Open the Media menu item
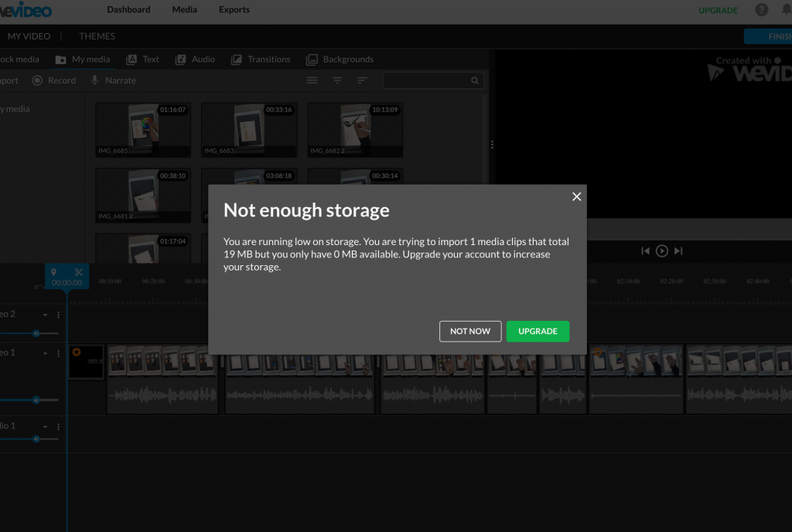 (184, 9)
